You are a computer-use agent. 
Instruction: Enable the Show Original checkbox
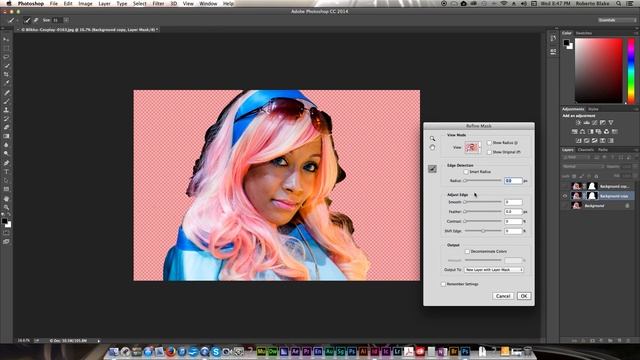tap(489, 152)
